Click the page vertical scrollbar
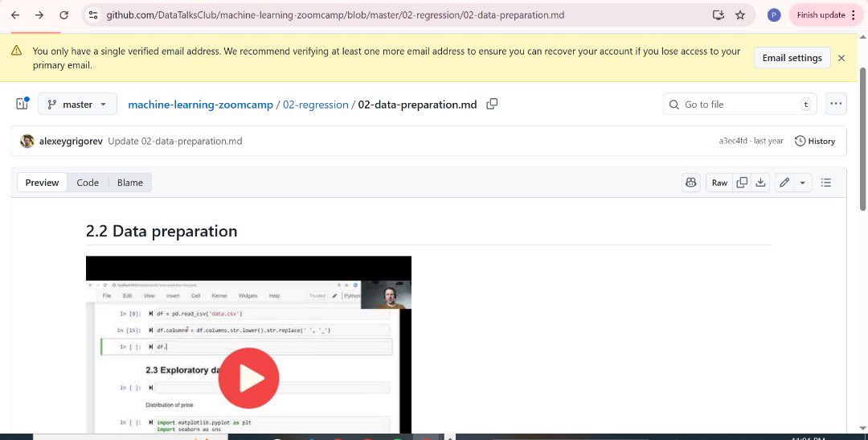 tap(862, 138)
